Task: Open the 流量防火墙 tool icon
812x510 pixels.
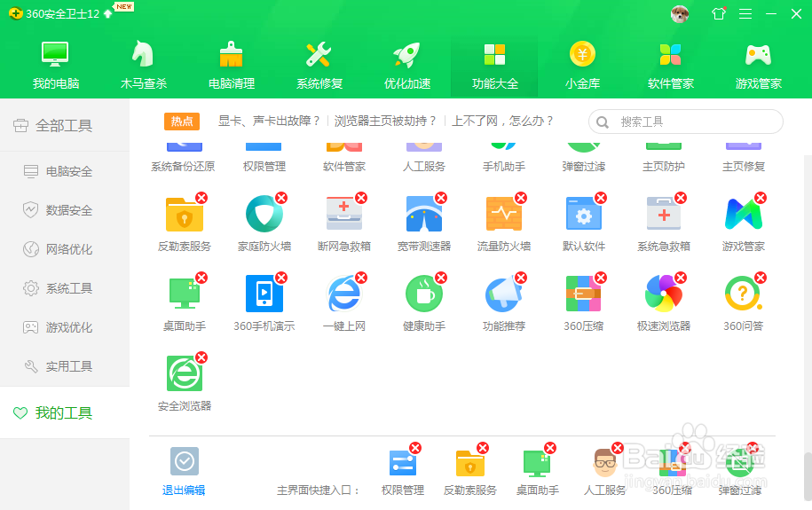Action: click(504, 214)
